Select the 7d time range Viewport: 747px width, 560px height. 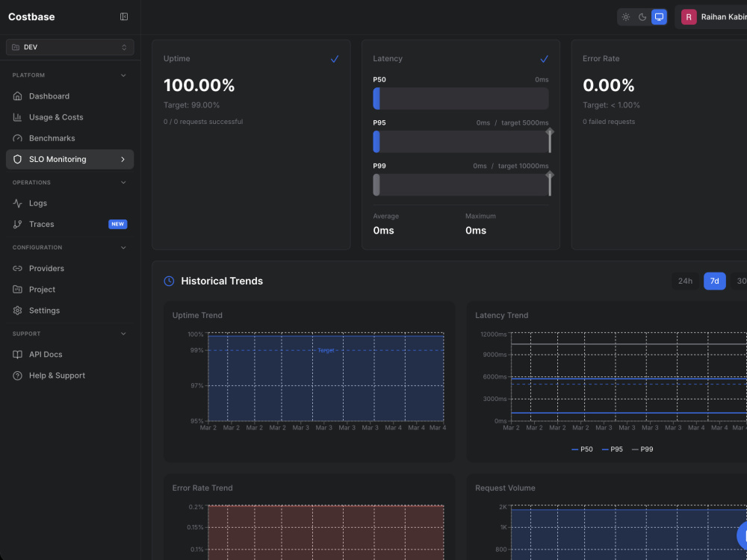click(715, 281)
